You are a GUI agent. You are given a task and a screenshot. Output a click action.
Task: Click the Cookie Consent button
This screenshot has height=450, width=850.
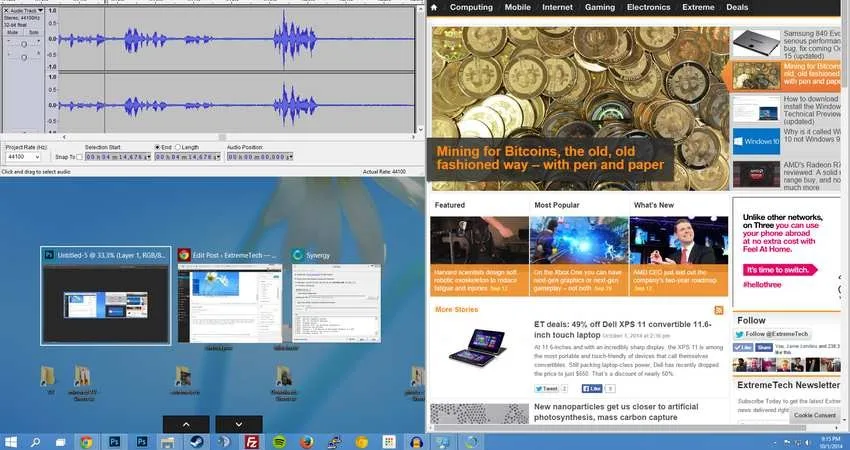815,415
